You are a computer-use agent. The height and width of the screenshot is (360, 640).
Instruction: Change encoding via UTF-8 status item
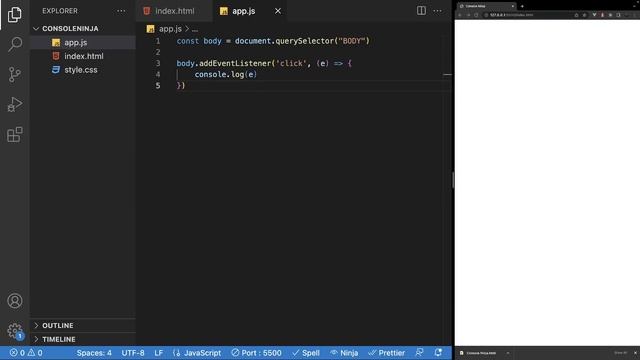click(133, 353)
